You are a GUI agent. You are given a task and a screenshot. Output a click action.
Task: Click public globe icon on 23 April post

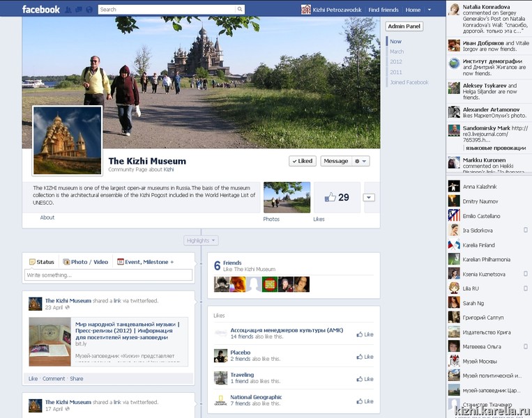point(67,307)
